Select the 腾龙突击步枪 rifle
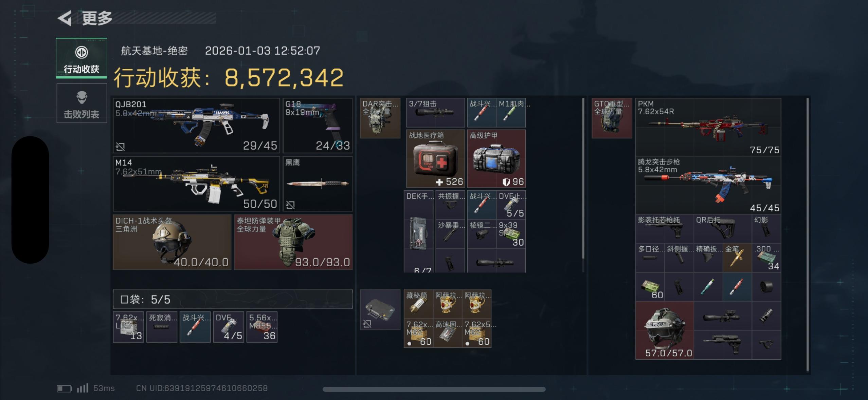This screenshot has height=400, width=868. (x=708, y=185)
